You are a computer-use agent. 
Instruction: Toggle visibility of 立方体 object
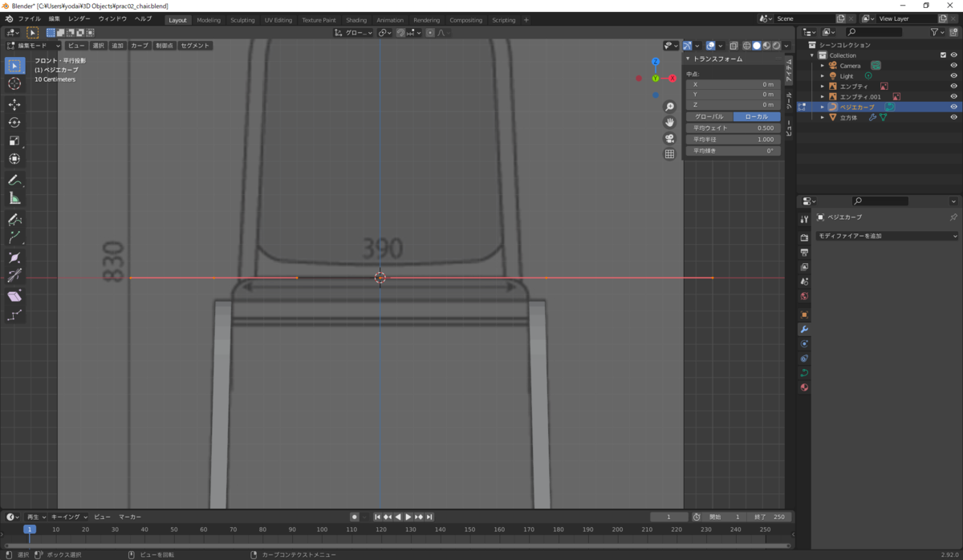point(954,117)
